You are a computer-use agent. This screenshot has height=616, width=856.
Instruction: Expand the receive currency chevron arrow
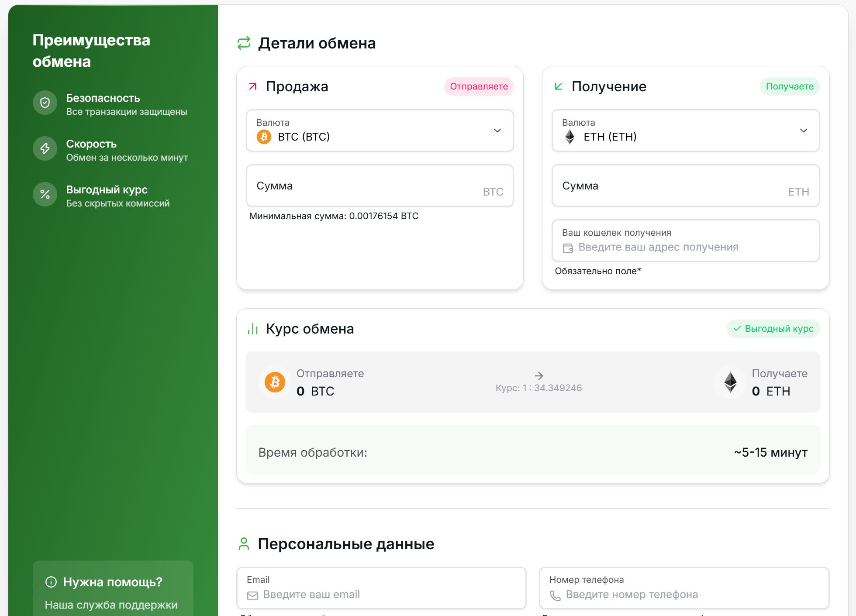tap(804, 131)
